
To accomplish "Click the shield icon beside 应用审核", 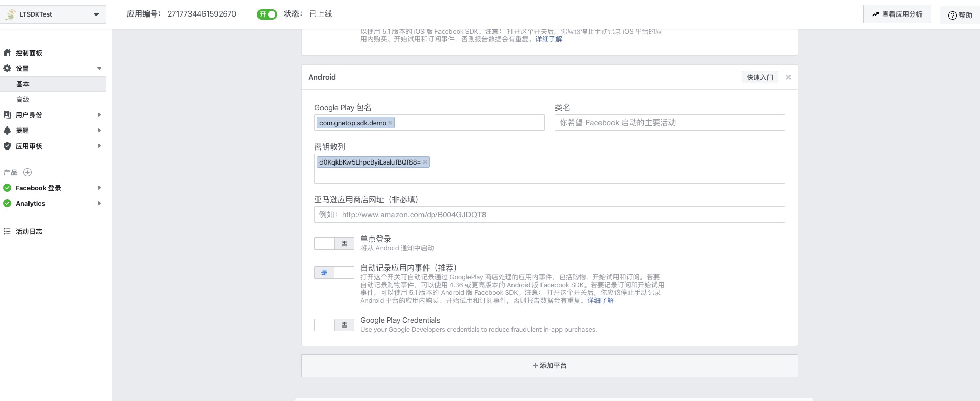I will pyautogui.click(x=7, y=146).
